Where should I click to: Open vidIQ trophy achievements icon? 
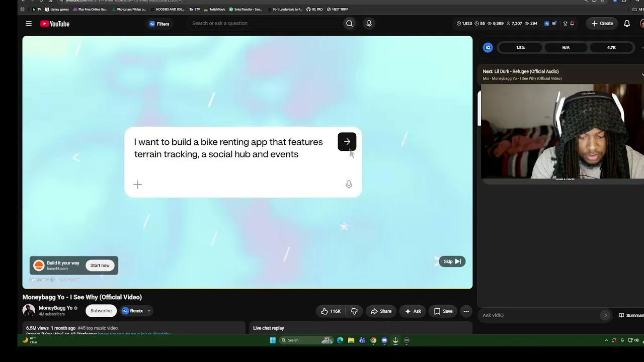(x=565, y=24)
